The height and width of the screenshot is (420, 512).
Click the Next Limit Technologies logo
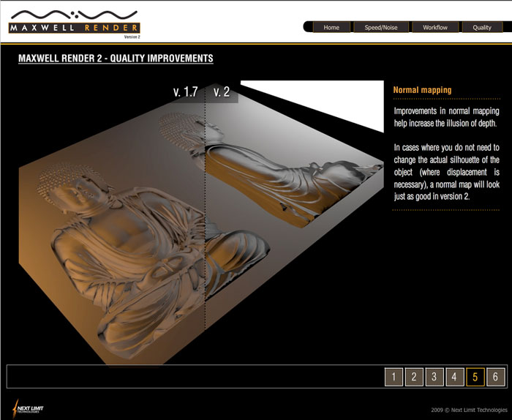pyautogui.click(x=28, y=408)
